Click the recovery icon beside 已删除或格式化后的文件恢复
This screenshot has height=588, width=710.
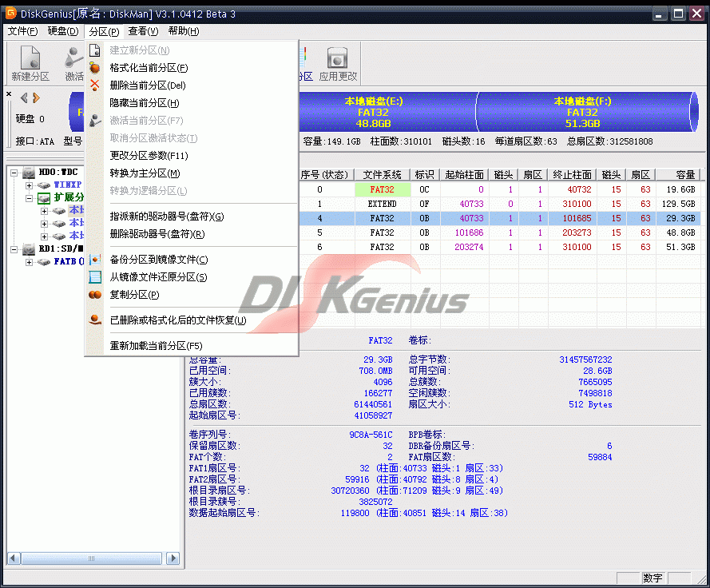[94, 320]
